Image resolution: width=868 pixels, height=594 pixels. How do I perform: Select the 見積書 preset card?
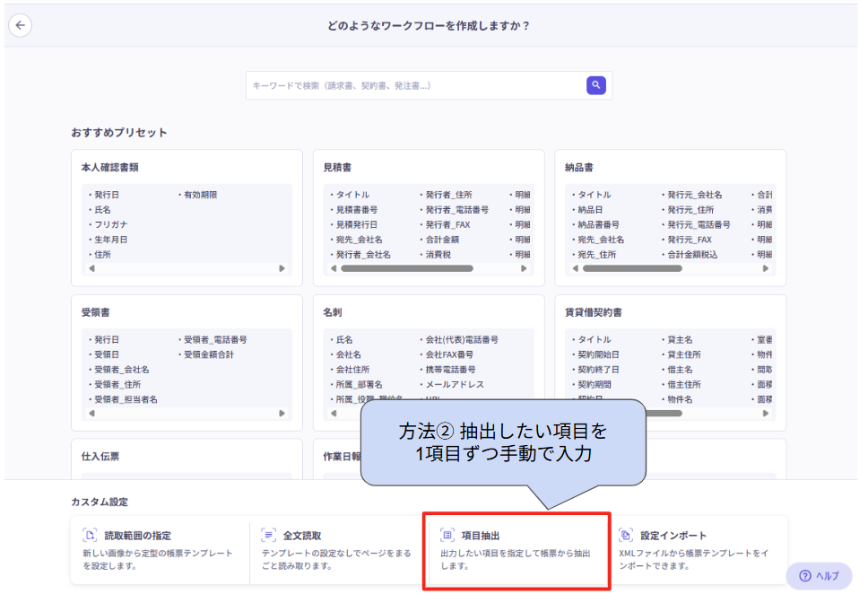point(428,168)
